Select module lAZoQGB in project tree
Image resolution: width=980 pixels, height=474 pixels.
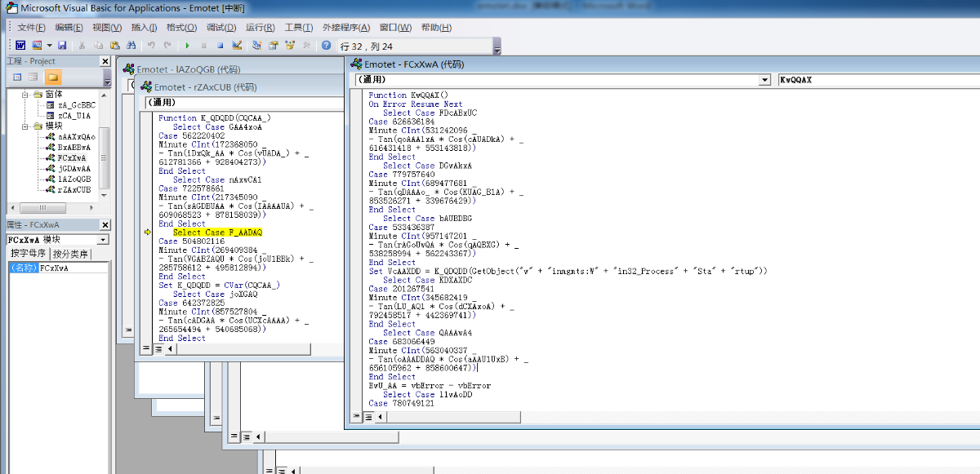click(x=74, y=179)
